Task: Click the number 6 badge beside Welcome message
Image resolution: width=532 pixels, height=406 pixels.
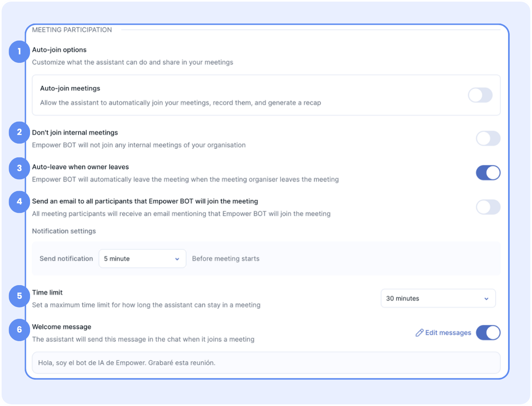Action: (19, 330)
